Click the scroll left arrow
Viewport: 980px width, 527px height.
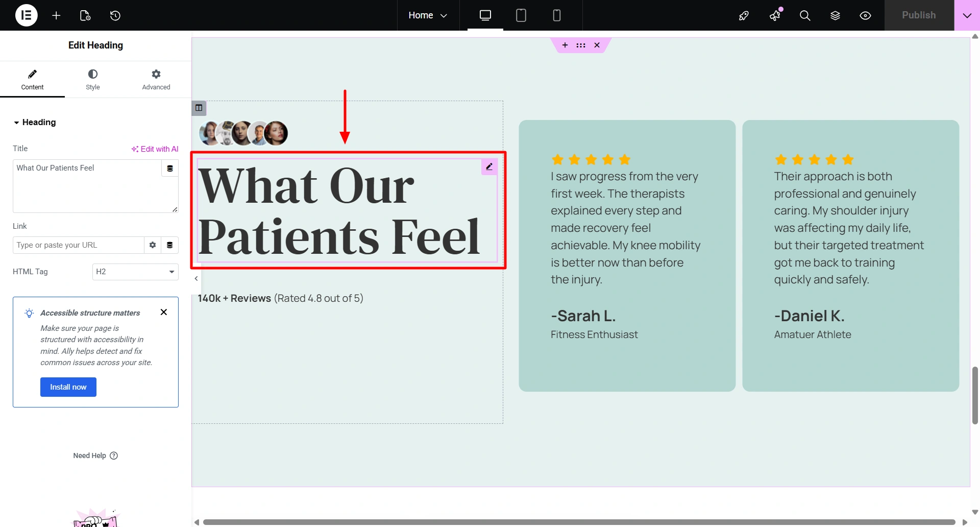tap(197, 522)
